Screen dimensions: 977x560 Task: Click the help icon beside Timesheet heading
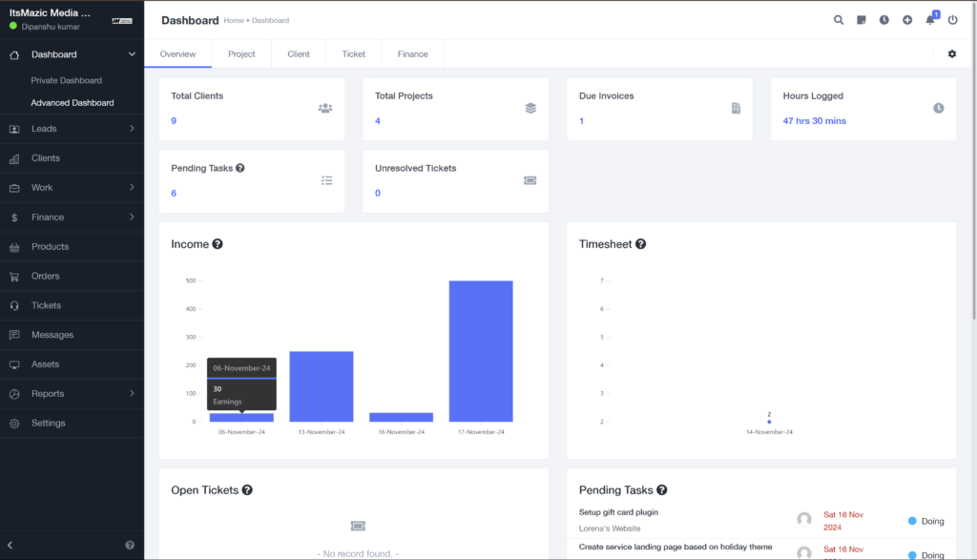[x=641, y=244]
